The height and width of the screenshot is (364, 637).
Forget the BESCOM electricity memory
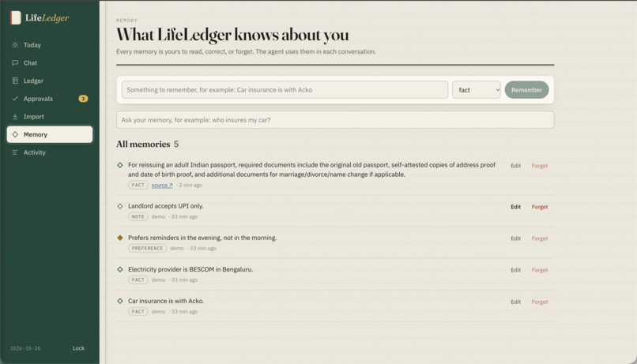(x=540, y=270)
